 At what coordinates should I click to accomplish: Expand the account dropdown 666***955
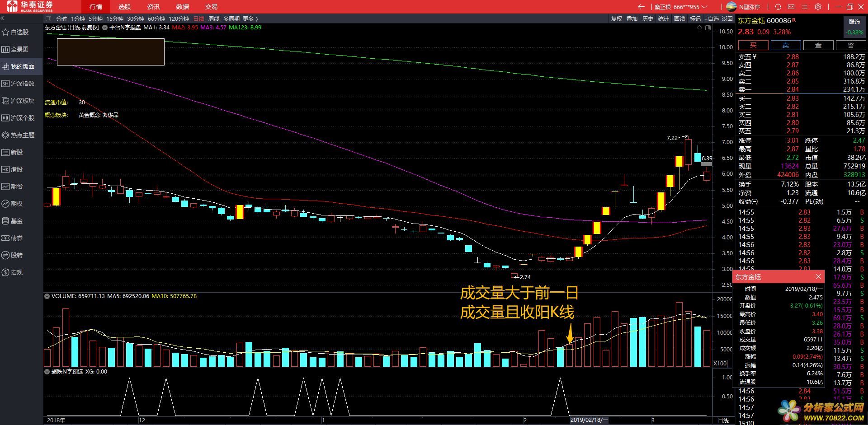[704, 7]
